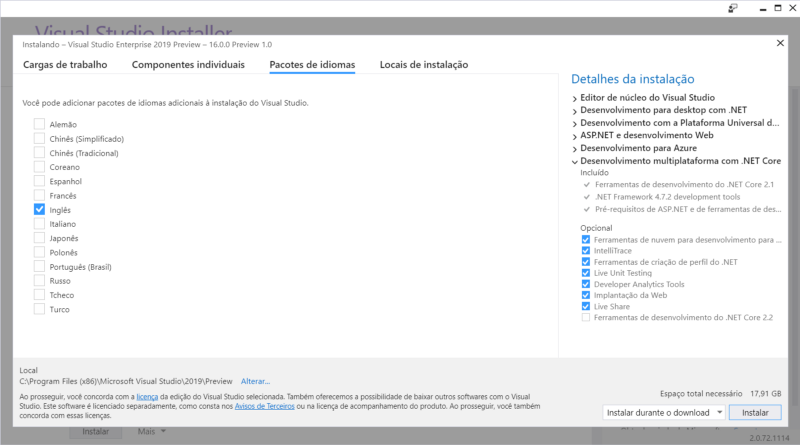
Task: Open the Mais dropdown in the background window
Action: (x=152, y=432)
